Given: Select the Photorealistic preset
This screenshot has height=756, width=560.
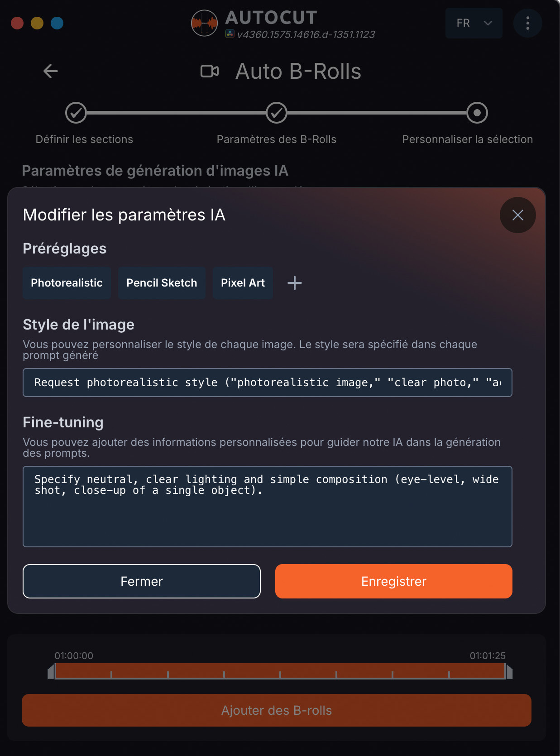Looking at the screenshot, I should coord(67,283).
